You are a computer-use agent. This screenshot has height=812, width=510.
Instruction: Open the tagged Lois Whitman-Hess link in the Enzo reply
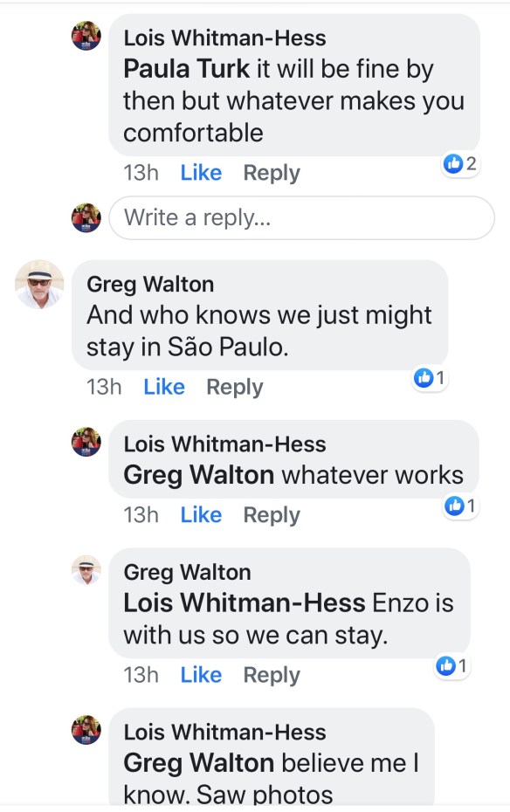coord(245,602)
